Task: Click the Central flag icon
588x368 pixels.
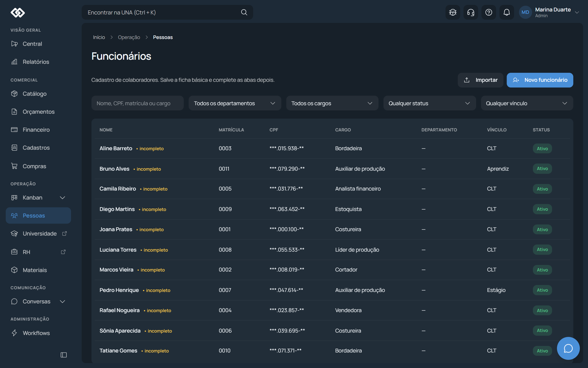Action: pos(14,44)
